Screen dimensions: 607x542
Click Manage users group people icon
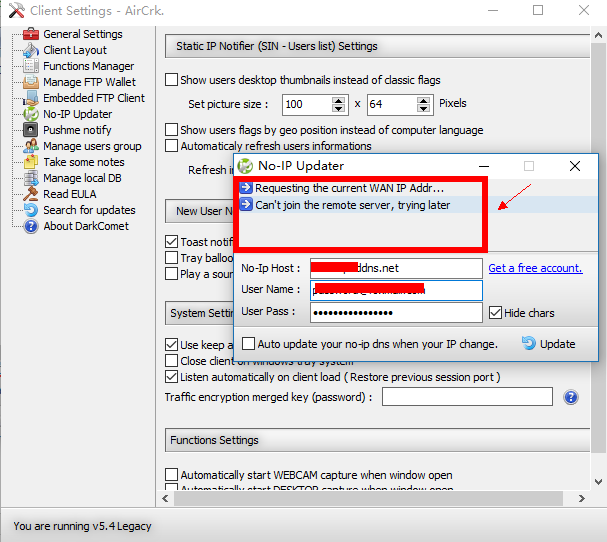tap(31, 146)
